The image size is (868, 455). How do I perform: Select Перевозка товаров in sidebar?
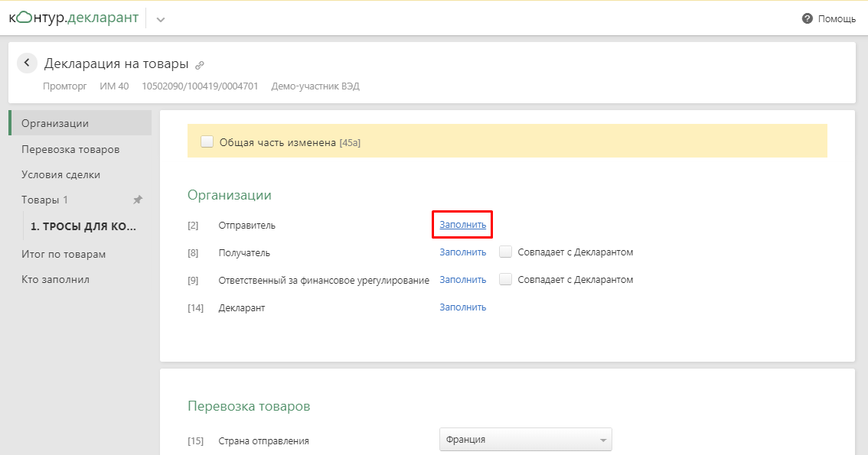click(x=70, y=149)
